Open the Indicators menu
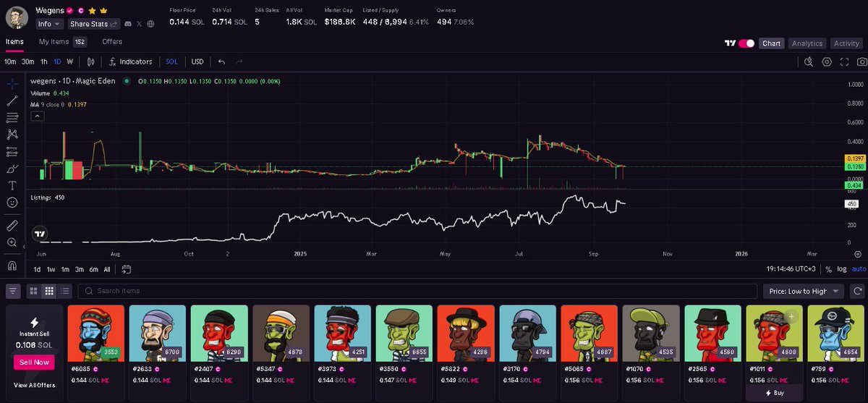This screenshot has width=868, height=403. (x=130, y=62)
